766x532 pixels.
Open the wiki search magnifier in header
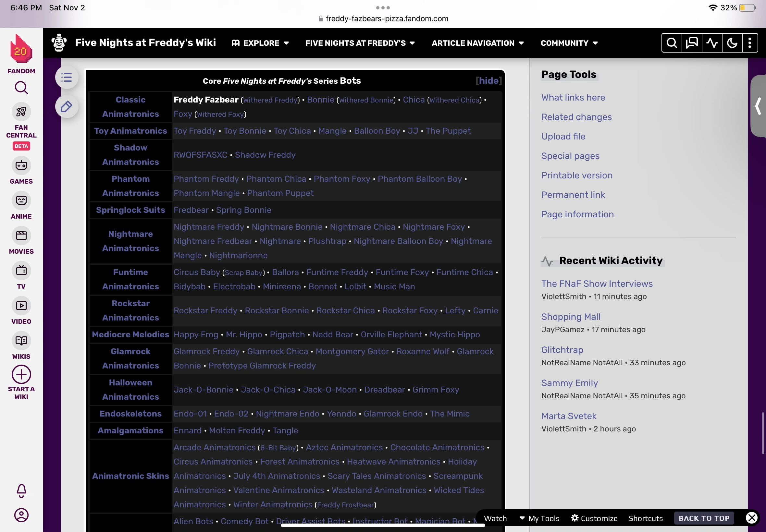(672, 43)
